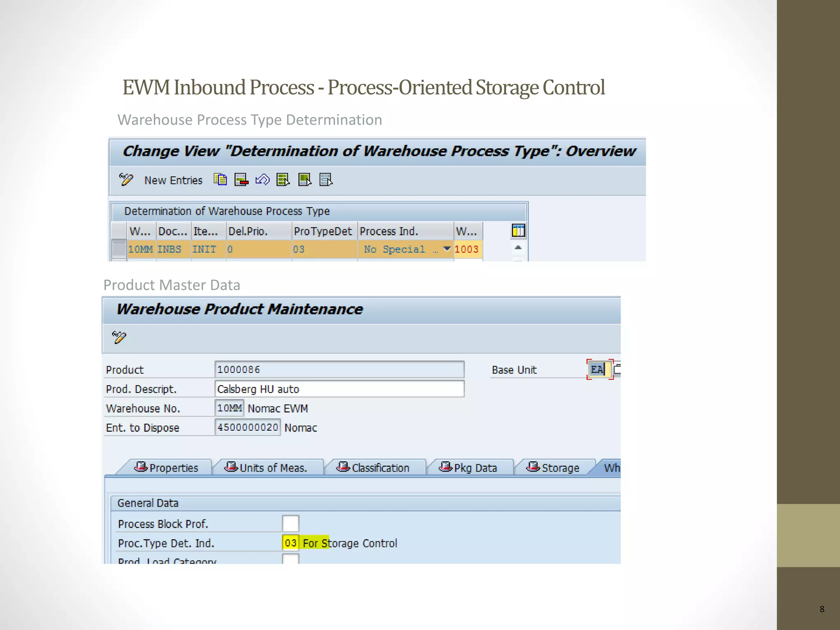Click the Product field containing 1000086

coord(340,370)
